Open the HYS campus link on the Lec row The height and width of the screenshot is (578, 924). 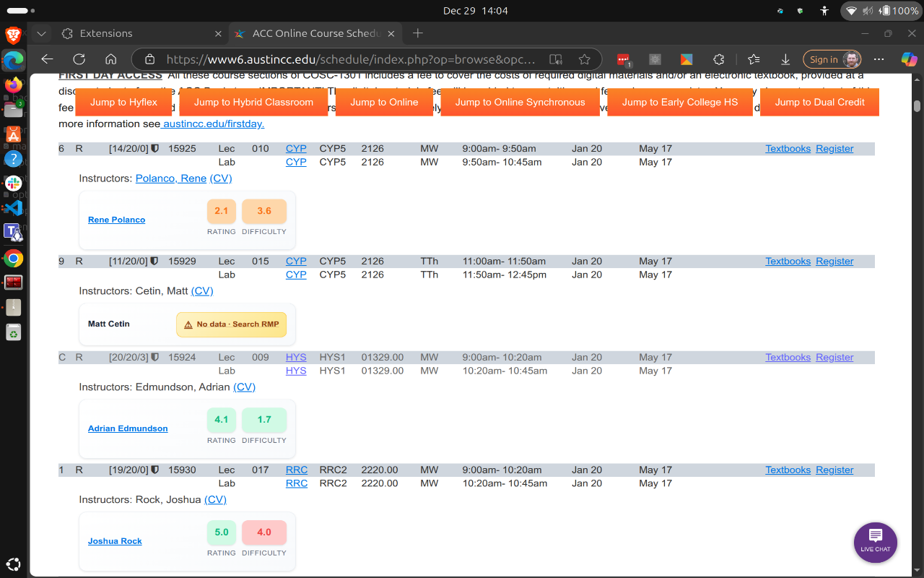(x=296, y=358)
